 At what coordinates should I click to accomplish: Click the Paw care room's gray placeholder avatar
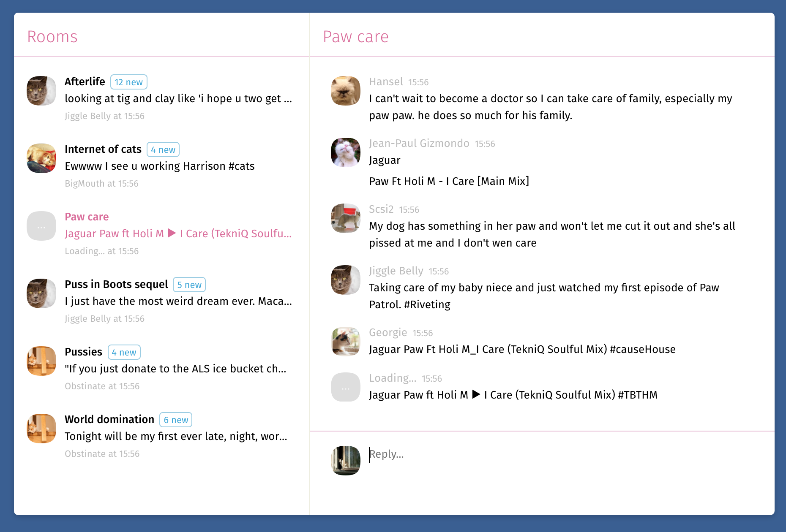(x=41, y=226)
